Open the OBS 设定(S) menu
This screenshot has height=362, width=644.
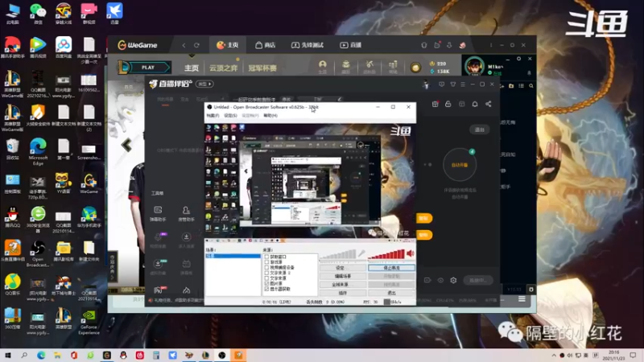[x=230, y=116]
